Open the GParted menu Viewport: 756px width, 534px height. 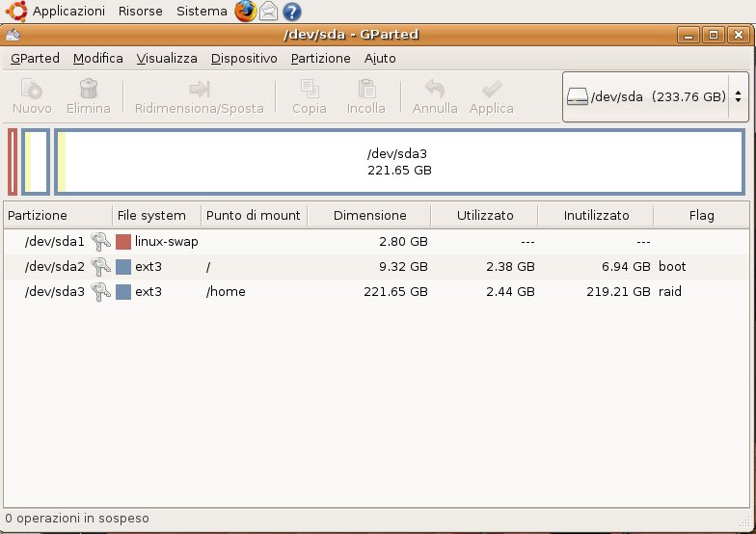point(35,58)
